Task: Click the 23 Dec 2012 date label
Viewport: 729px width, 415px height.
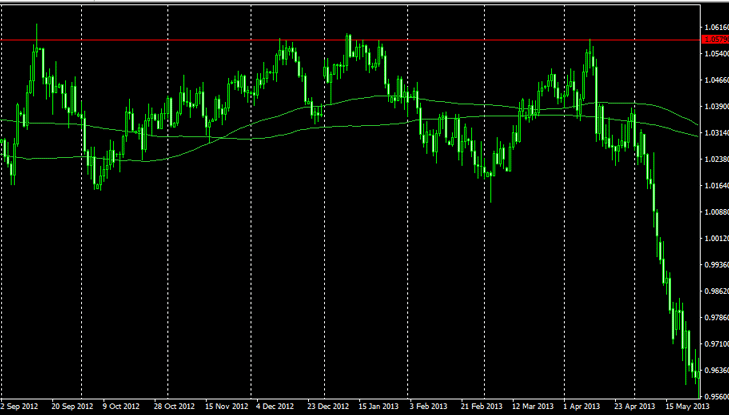Action: pyautogui.click(x=328, y=407)
